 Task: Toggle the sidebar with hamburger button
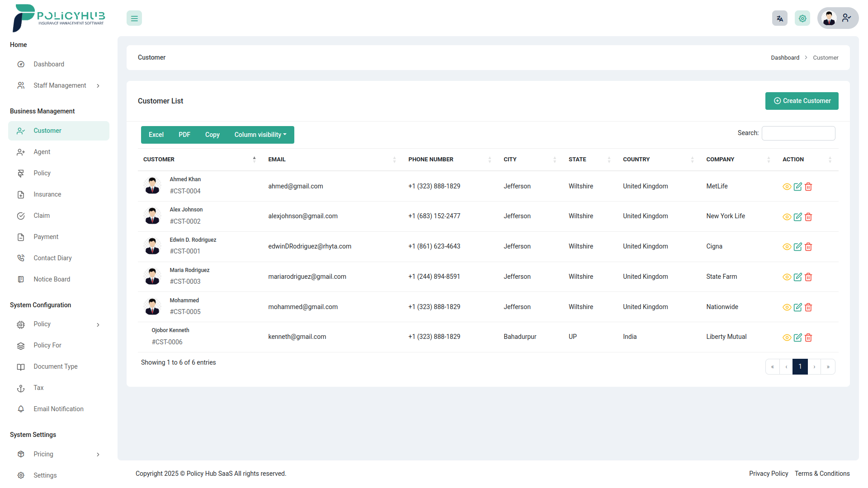134,18
